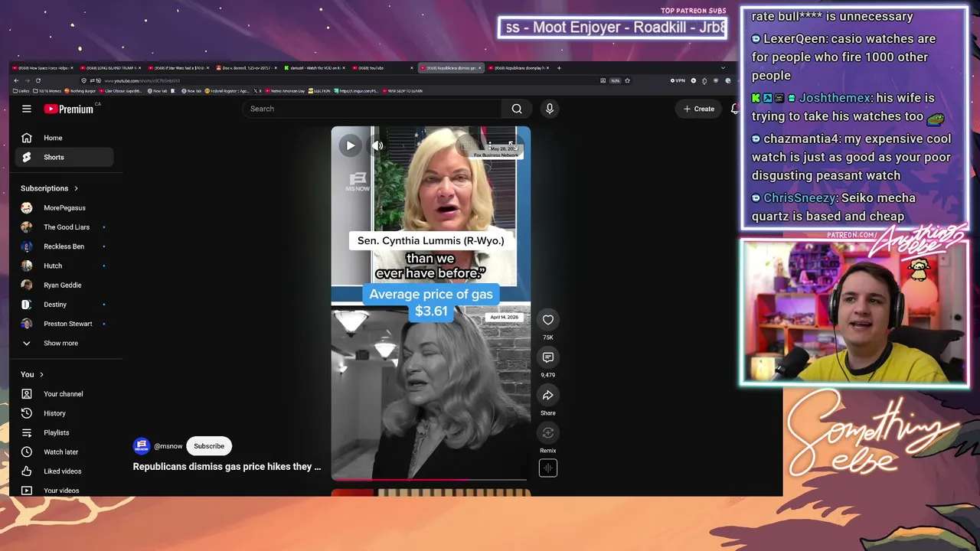Screen dimensions: 980x551
Task: Open Playlists in the sidebar
Action: tap(64, 432)
